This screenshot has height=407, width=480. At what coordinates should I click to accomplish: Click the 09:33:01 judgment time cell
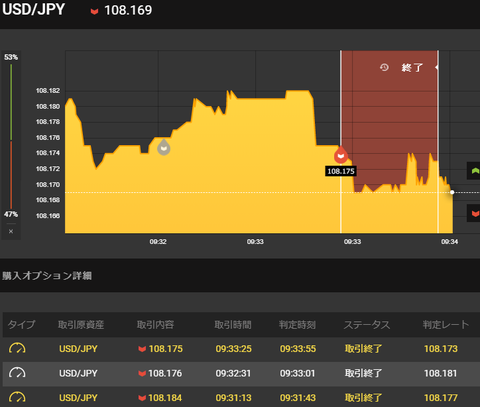tap(297, 373)
